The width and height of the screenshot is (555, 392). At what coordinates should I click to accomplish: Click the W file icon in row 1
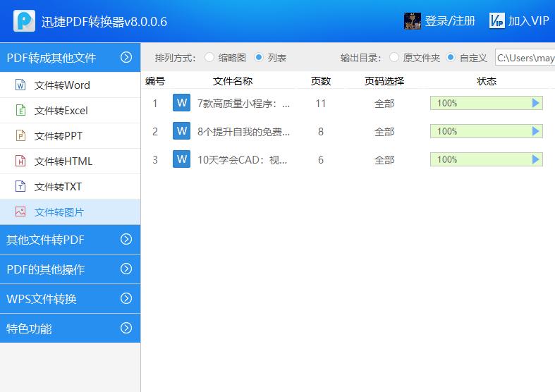pos(181,103)
